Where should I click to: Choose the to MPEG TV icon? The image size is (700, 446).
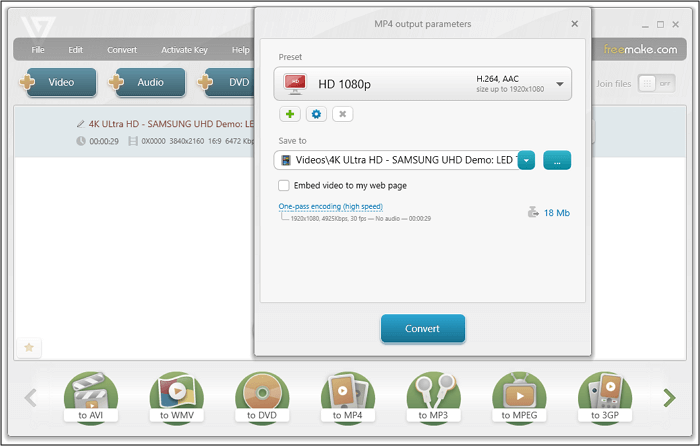(x=519, y=397)
